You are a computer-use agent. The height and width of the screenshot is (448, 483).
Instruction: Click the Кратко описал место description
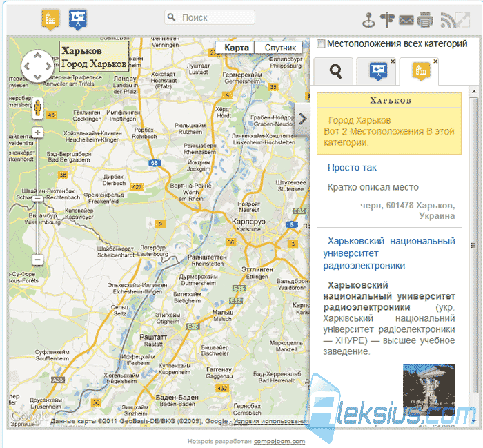373,187
